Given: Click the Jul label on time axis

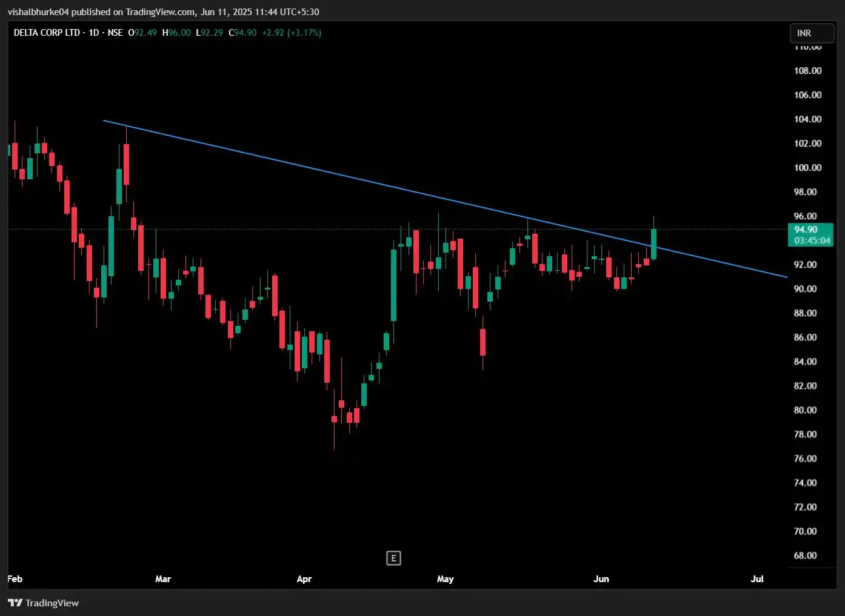Looking at the screenshot, I should 757,579.
